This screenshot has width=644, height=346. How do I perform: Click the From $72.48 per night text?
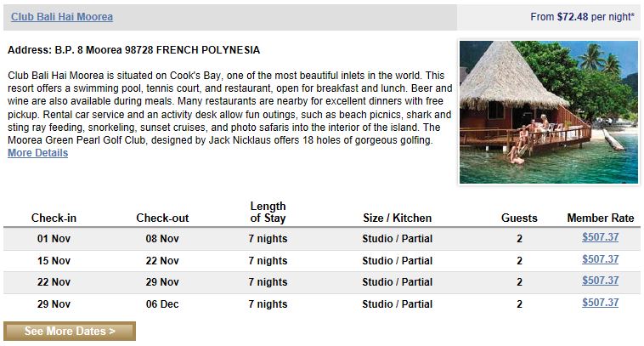[582, 17]
